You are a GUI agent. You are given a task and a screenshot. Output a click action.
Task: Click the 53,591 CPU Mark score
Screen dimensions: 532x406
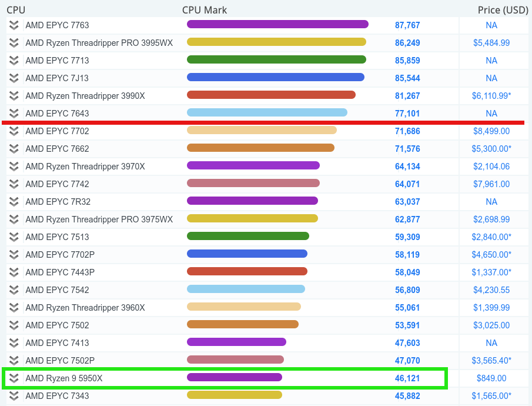click(x=407, y=325)
